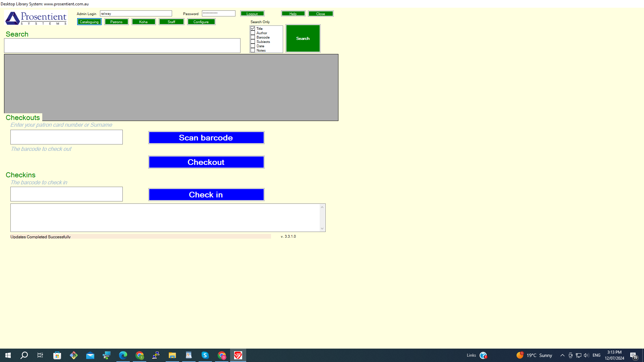Click the barcode to check in field

point(66,194)
